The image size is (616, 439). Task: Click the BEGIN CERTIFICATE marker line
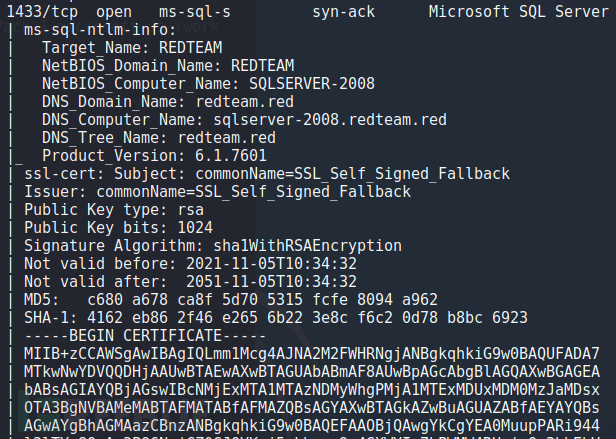145,336
